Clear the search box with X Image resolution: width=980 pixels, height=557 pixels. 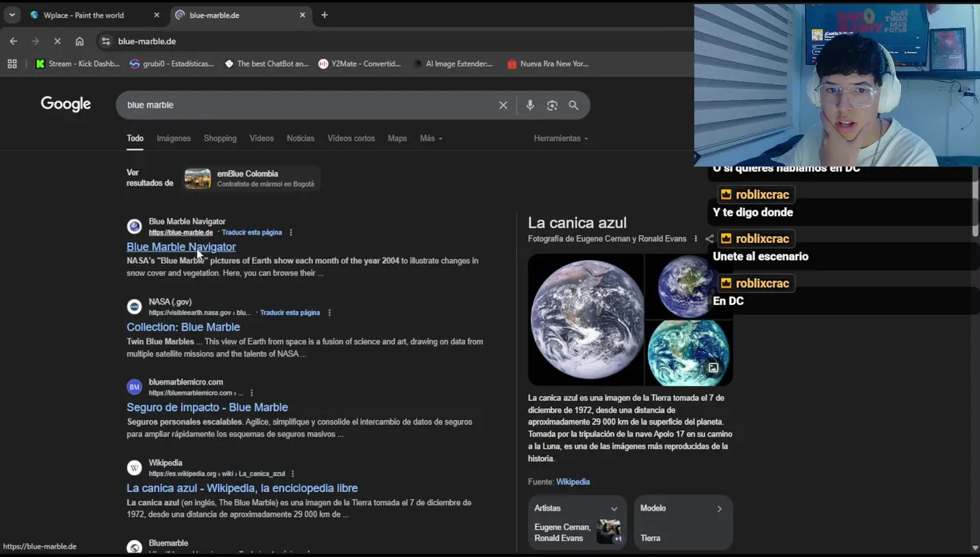[503, 105]
